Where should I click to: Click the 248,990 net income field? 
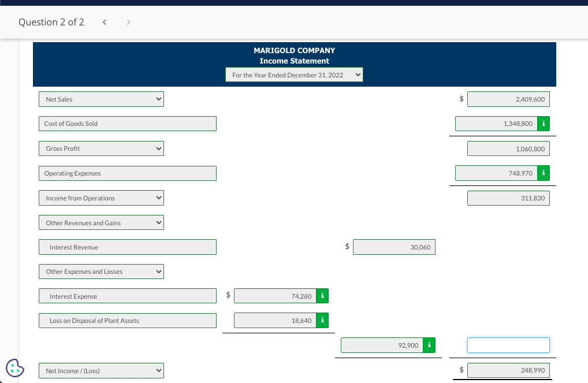[508, 370]
